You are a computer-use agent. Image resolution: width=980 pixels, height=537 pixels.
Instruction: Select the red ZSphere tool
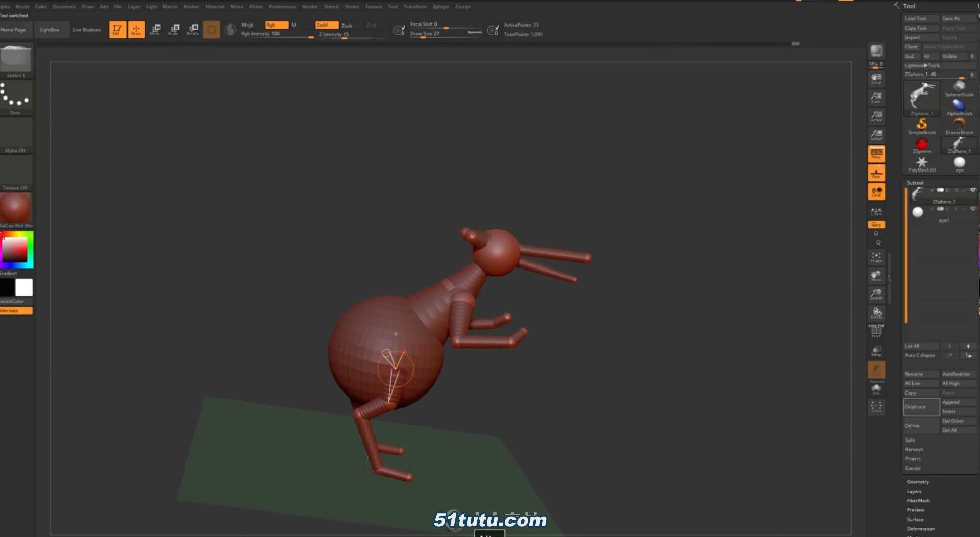(922, 145)
